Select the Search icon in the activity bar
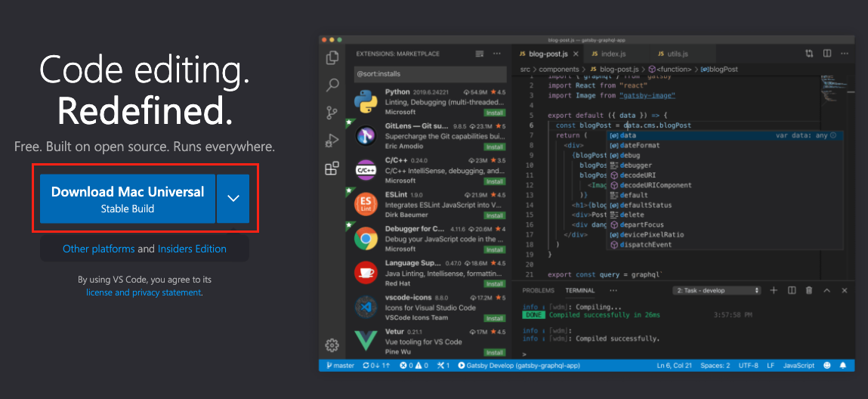The width and height of the screenshot is (868, 399). click(x=332, y=85)
